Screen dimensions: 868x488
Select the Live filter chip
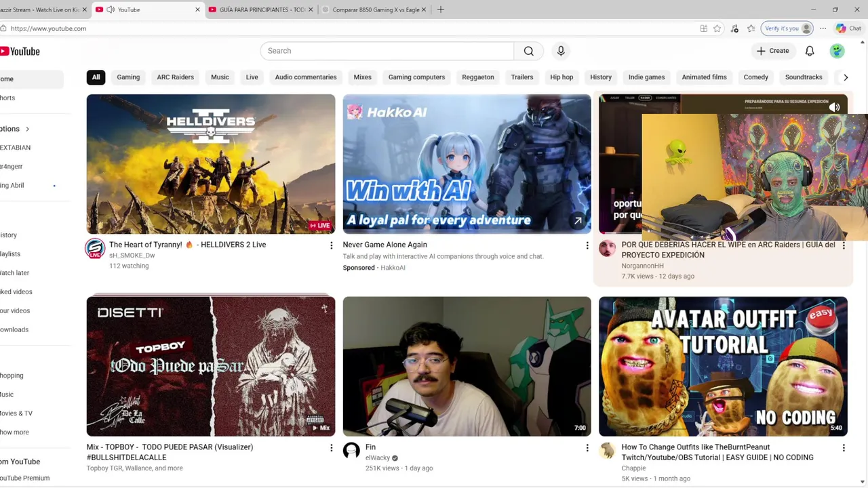252,77
